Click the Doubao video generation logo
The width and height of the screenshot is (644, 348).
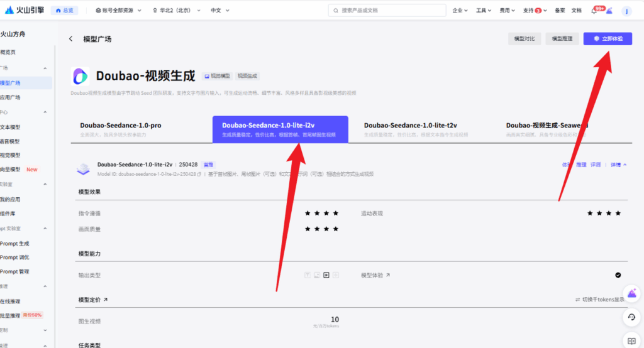point(80,76)
